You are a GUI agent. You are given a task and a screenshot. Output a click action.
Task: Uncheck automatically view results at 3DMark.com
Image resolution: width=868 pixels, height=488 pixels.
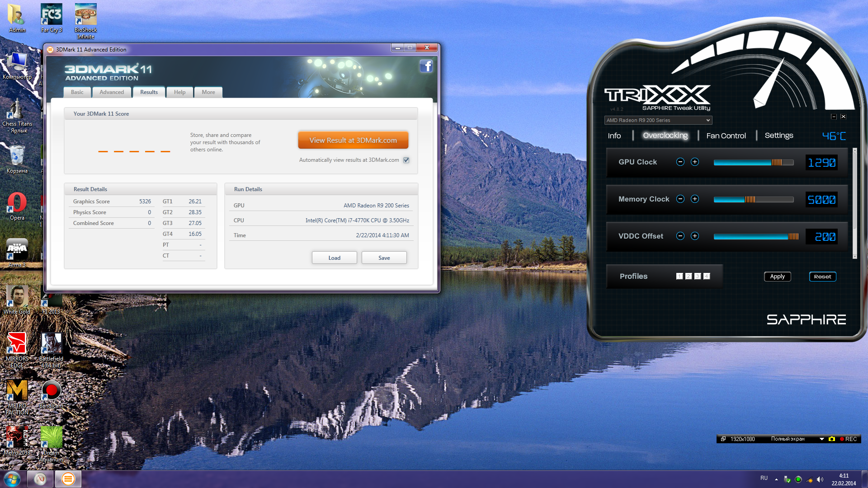pyautogui.click(x=406, y=160)
